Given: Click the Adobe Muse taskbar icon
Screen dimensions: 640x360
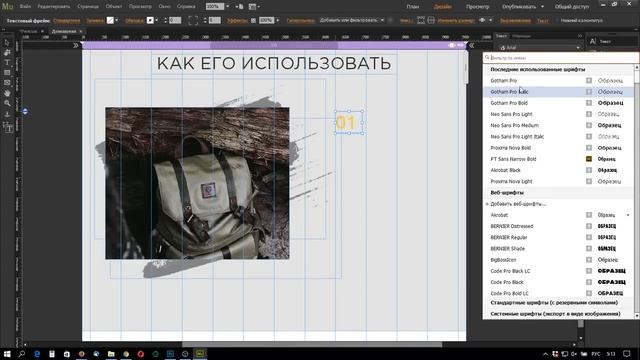Looking at the screenshot, I should point(200,354).
